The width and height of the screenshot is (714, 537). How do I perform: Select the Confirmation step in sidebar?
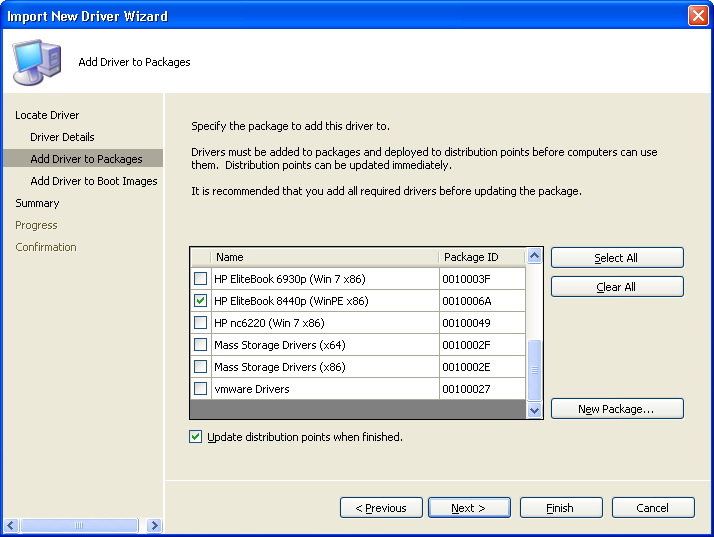46,247
